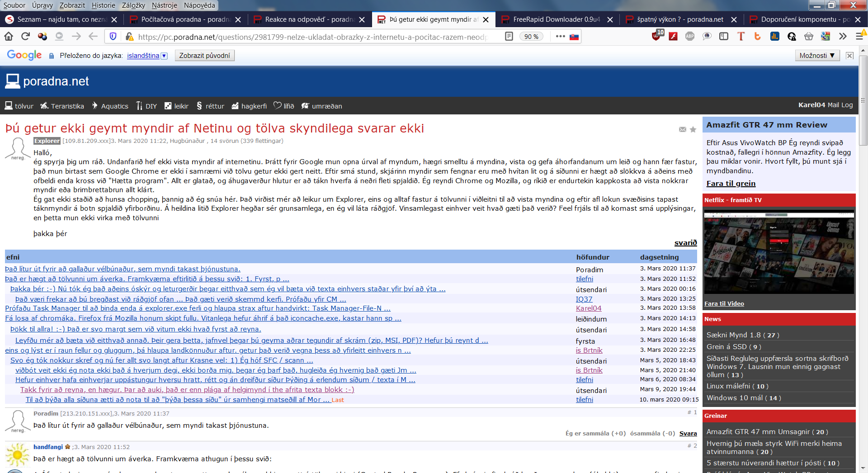Expand the toolbar overflow chevron
The image size is (868, 473).
coord(843,36)
